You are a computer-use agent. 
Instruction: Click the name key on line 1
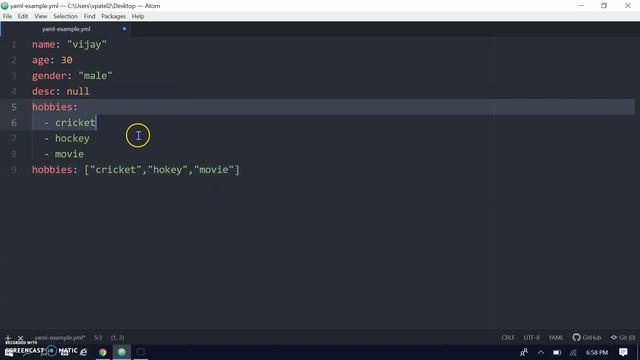[x=43, y=44]
